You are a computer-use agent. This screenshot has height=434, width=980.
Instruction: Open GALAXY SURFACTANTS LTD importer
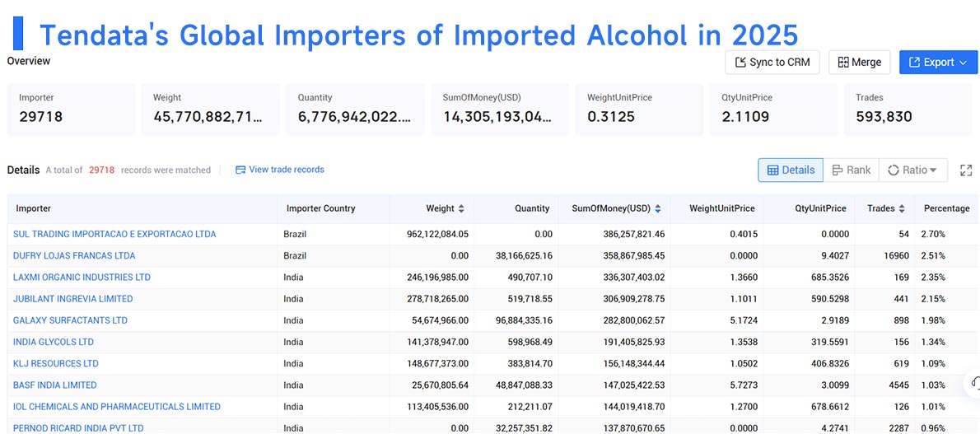[70, 320]
